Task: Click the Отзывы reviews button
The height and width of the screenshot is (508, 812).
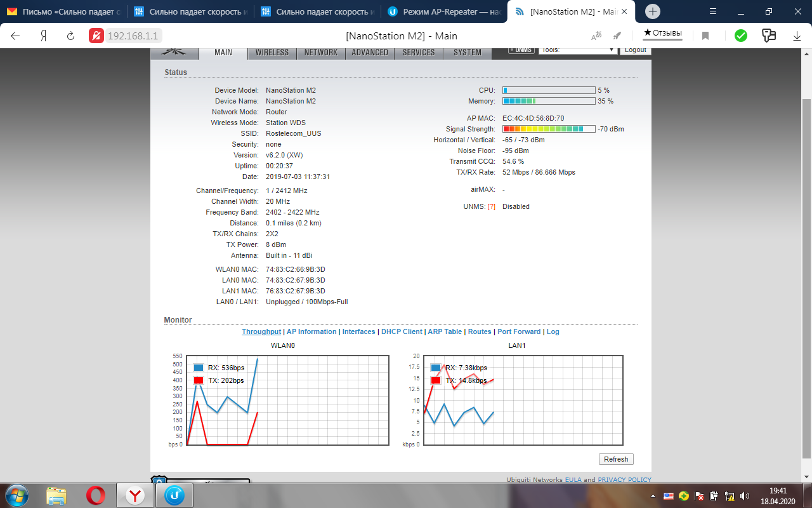Action: [663, 33]
